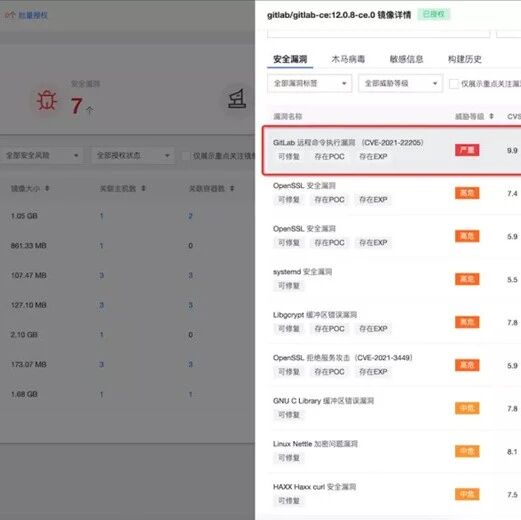Open the 全部安全风险 dropdown

(41, 155)
